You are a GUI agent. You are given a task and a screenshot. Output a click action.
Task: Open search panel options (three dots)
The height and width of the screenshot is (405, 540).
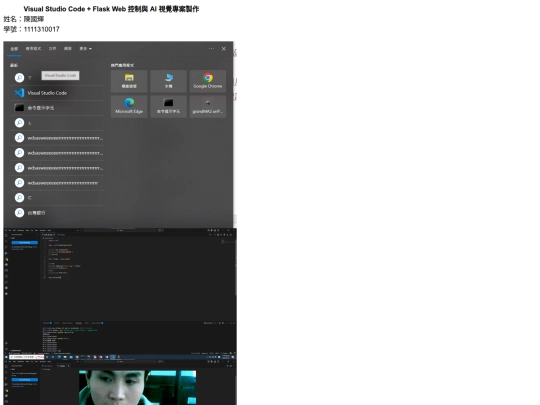click(x=211, y=49)
